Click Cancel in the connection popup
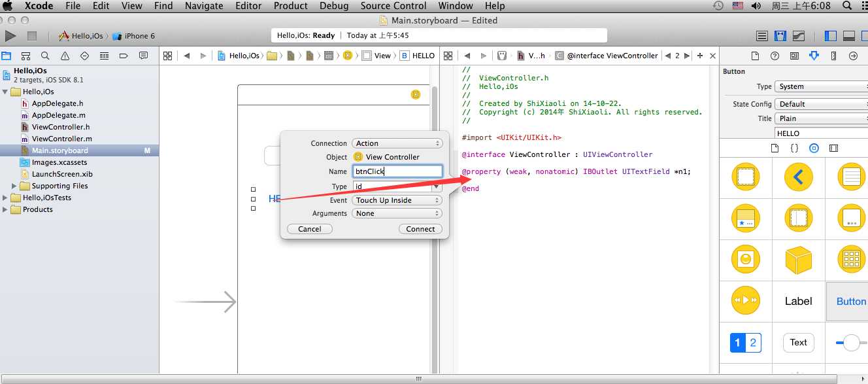The width and height of the screenshot is (868, 384). click(x=310, y=229)
